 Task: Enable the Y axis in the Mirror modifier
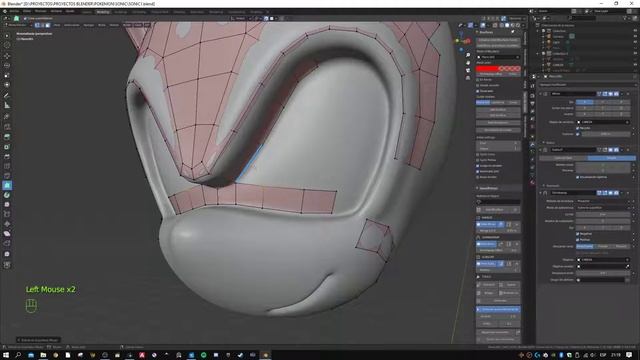click(x=602, y=102)
